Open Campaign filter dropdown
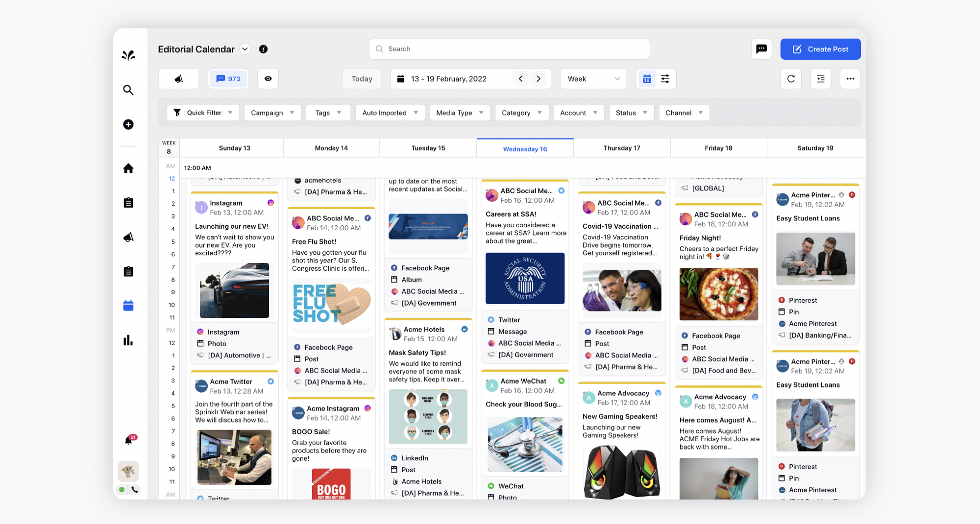This screenshot has width=980, height=524. point(272,113)
